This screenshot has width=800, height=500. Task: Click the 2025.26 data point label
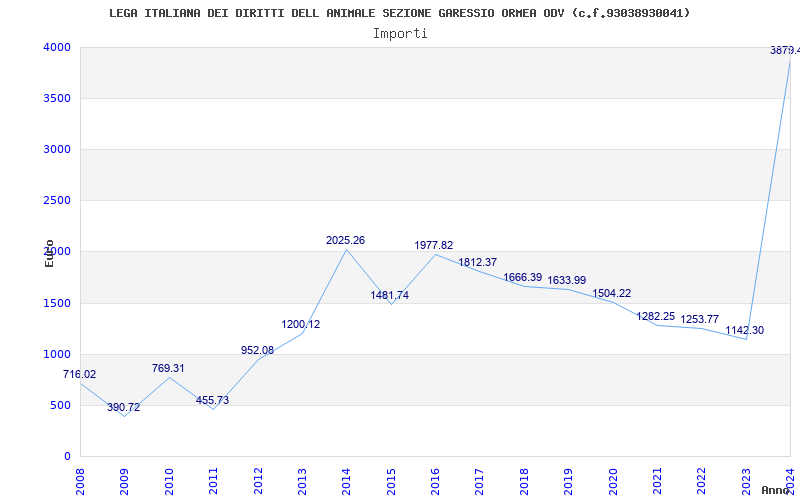pos(345,240)
